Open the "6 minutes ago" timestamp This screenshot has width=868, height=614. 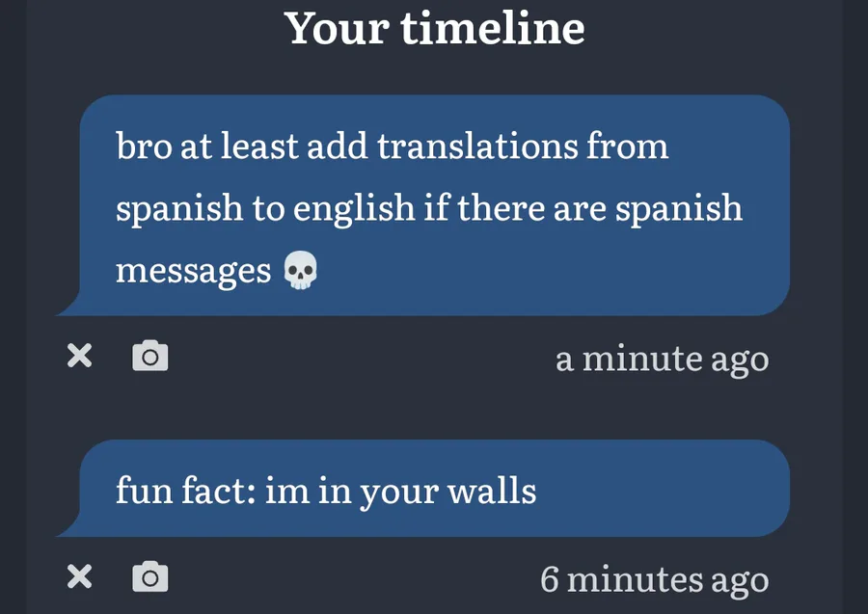tap(654, 579)
